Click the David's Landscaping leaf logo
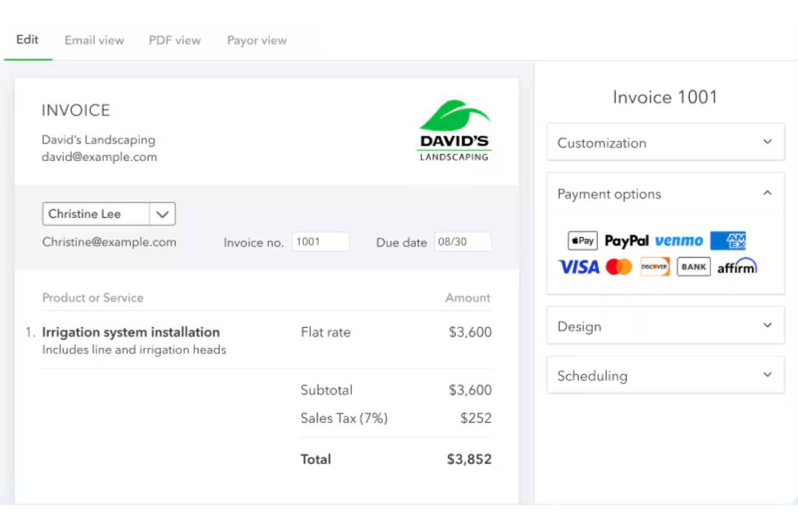This screenshot has width=798, height=532. pos(455,130)
